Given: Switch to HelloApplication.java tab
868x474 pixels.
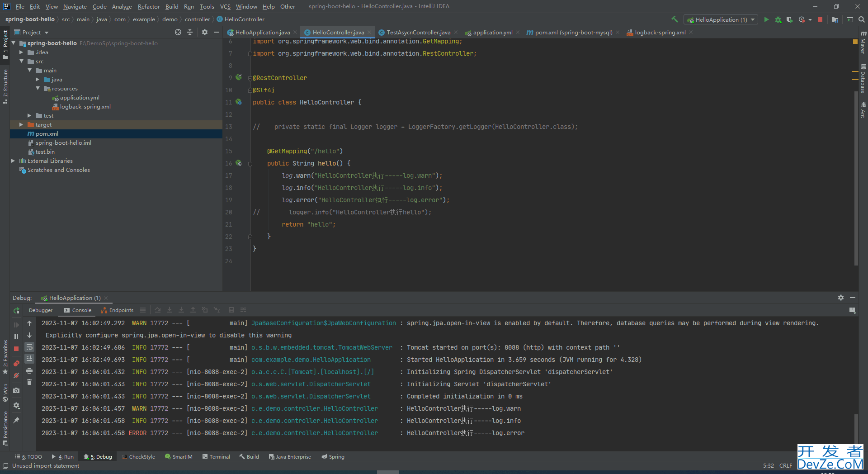Looking at the screenshot, I should tap(262, 32).
